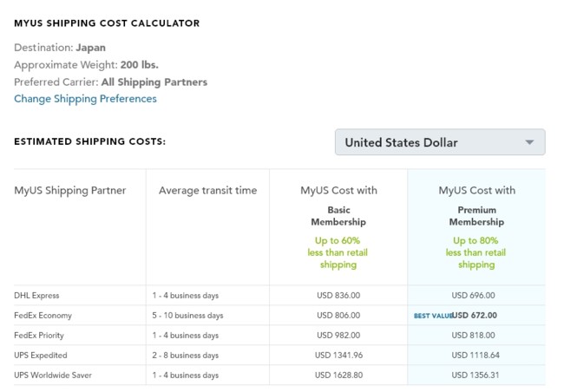Click the Premium Membership column header
This screenshot has height=392, width=564.
point(476,216)
